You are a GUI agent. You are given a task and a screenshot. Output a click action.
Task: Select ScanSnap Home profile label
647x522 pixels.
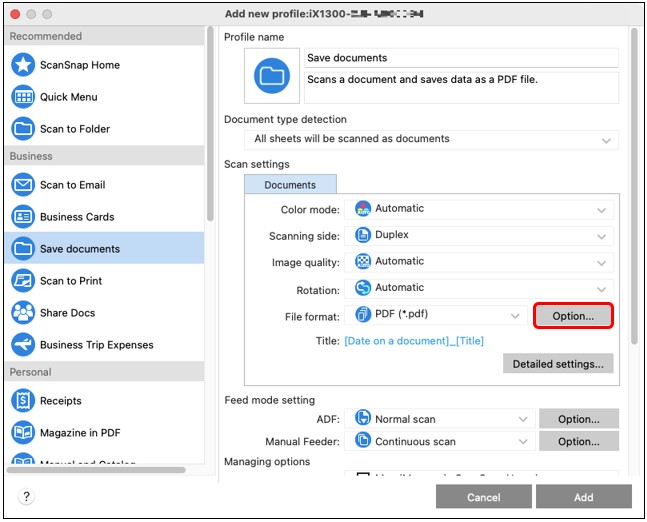80,65
